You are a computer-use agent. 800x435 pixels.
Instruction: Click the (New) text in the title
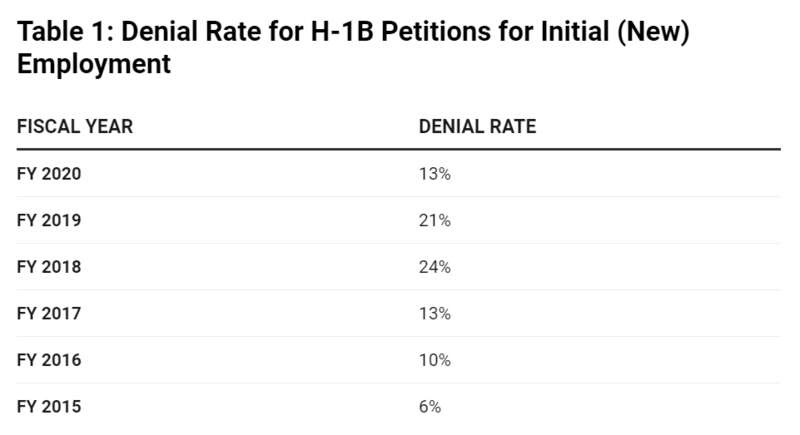(x=653, y=32)
